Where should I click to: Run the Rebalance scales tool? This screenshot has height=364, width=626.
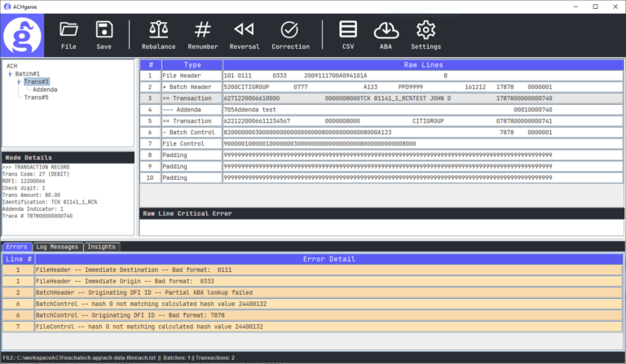[x=158, y=30]
